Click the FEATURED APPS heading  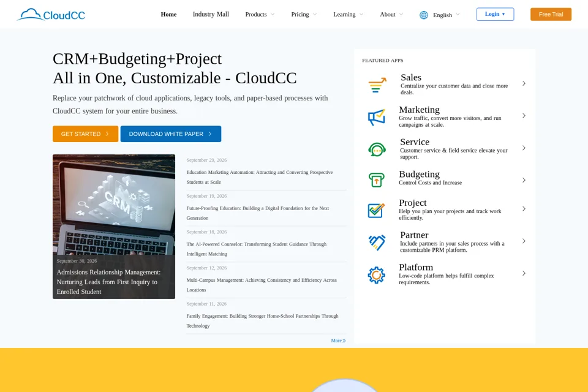pos(382,61)
